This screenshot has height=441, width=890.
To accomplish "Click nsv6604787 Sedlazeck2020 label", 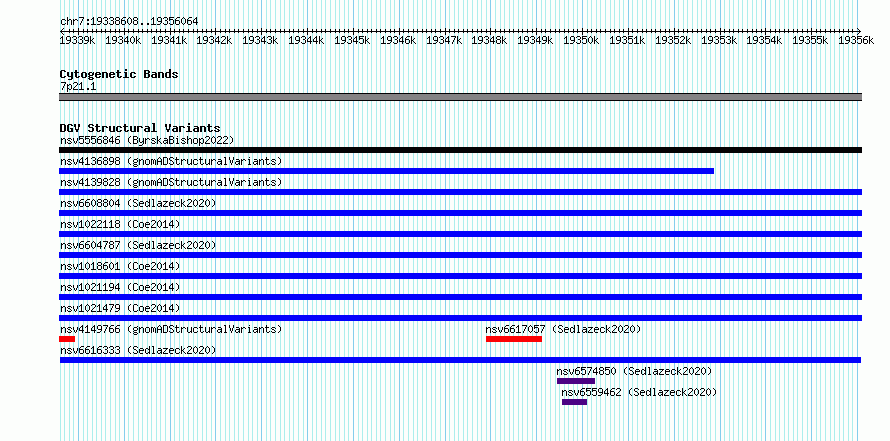I will click(x=138, y=245).
